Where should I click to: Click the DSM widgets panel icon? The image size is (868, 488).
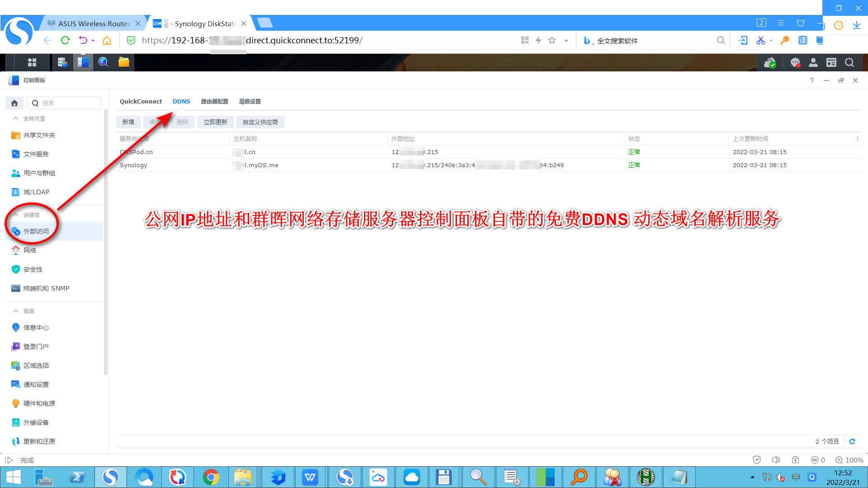coord(831,63)
